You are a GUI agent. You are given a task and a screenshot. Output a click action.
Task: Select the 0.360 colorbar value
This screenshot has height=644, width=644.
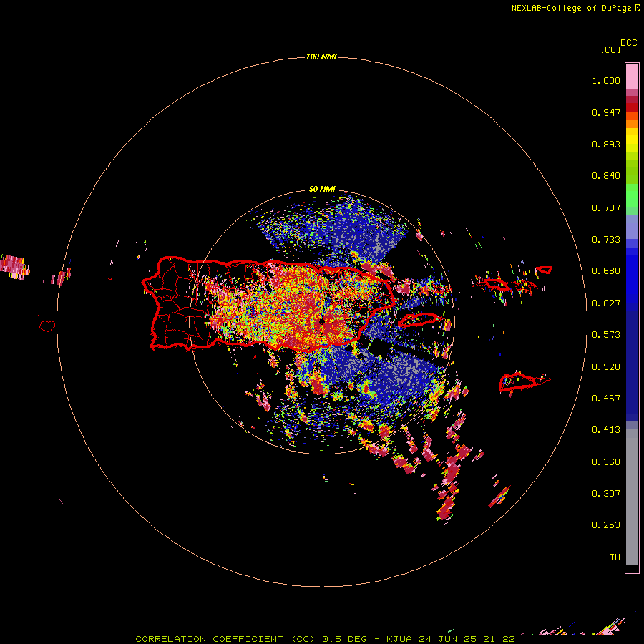[x=606, y=462]
